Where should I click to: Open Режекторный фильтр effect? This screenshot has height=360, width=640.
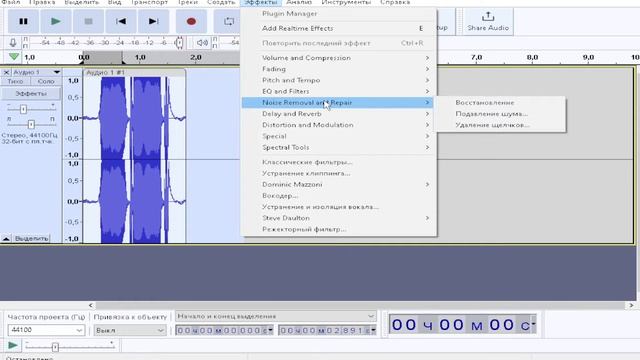click(339, 229)
